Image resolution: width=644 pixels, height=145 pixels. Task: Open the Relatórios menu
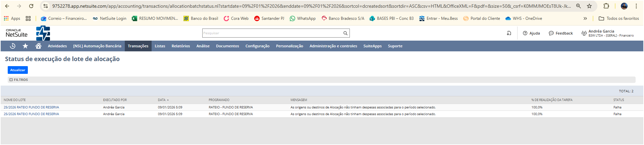click(x=180, y=46)
